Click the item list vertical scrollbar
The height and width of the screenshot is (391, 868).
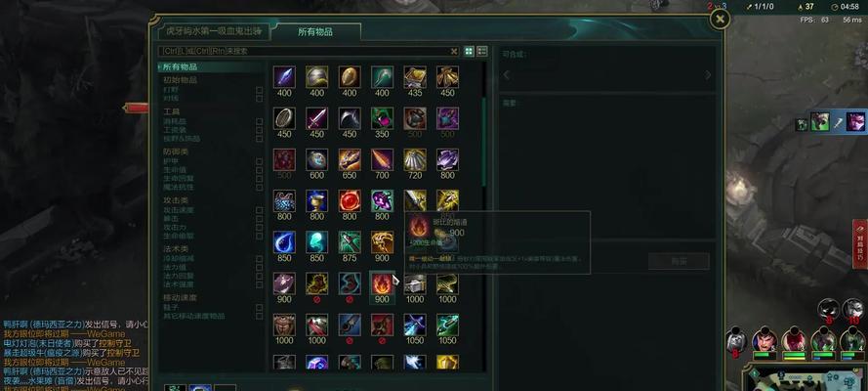[x=484, y=143]
